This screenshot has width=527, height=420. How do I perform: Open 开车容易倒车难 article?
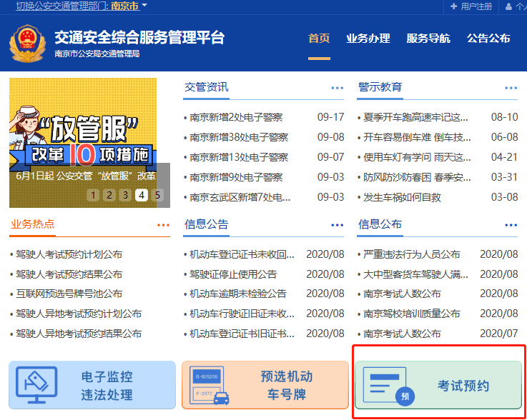417,137
